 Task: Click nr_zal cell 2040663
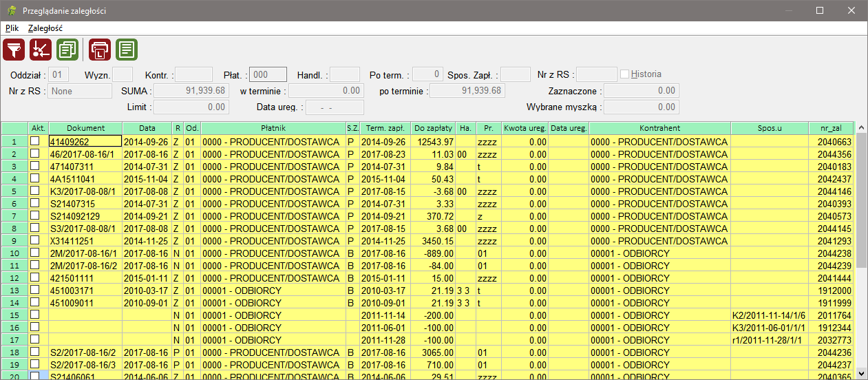[x=832, y=141]
